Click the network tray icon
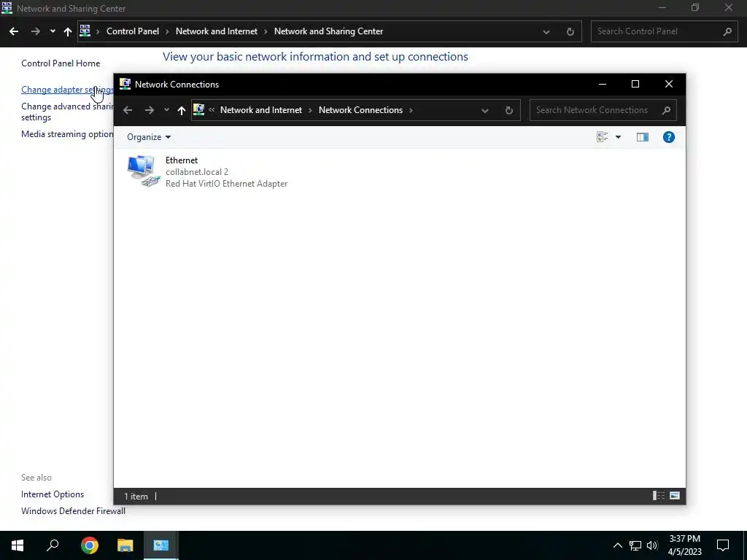 635,545
